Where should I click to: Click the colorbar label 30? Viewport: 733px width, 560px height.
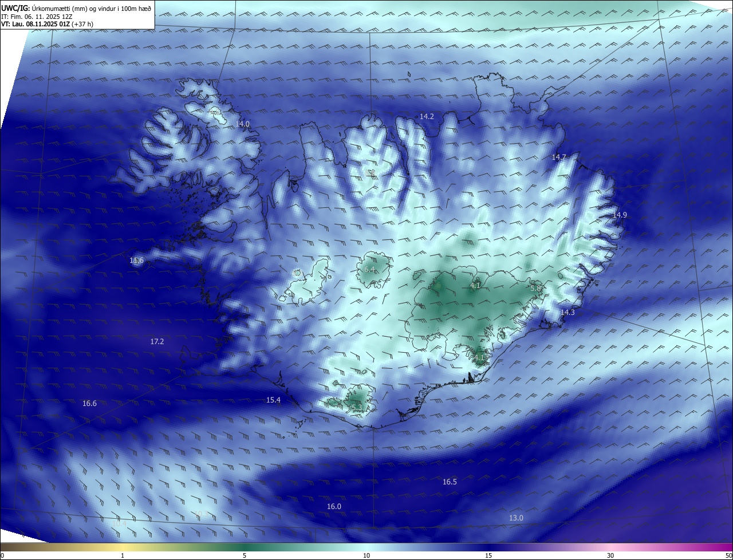pyautogui.click(x=610, y=555)
